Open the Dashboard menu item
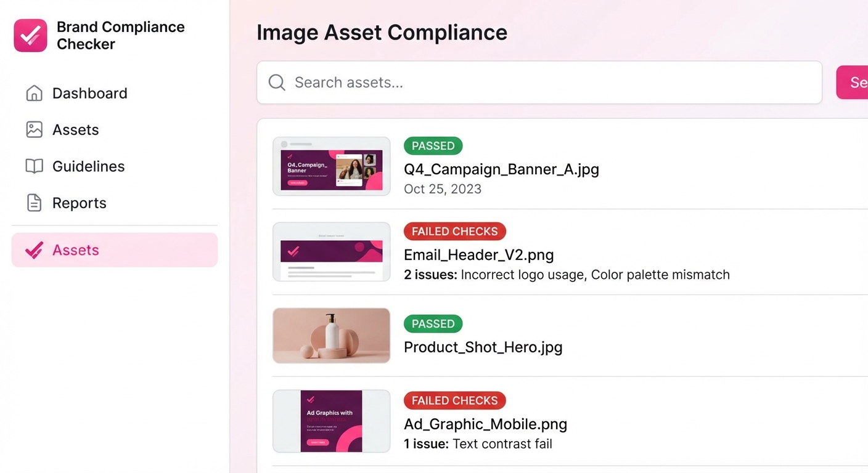 (89, 93)
